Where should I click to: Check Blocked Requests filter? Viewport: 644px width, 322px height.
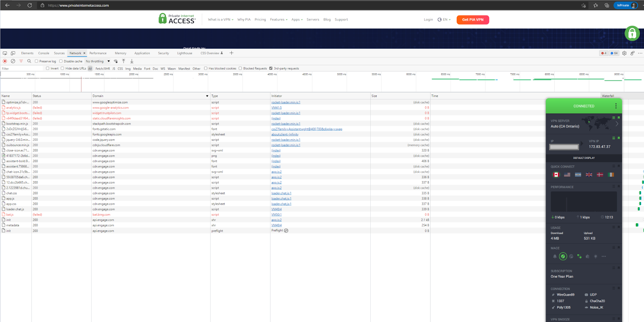click(x=240, y=68)
